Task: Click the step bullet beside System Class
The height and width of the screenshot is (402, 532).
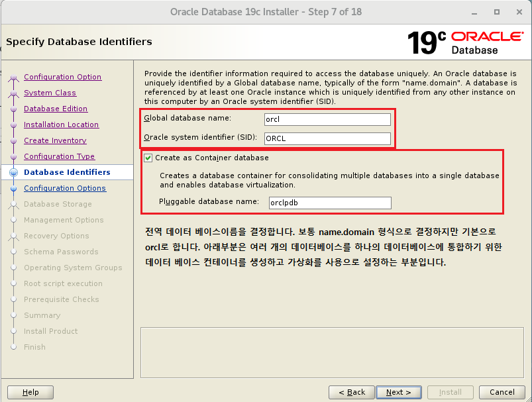Action: 13,93
